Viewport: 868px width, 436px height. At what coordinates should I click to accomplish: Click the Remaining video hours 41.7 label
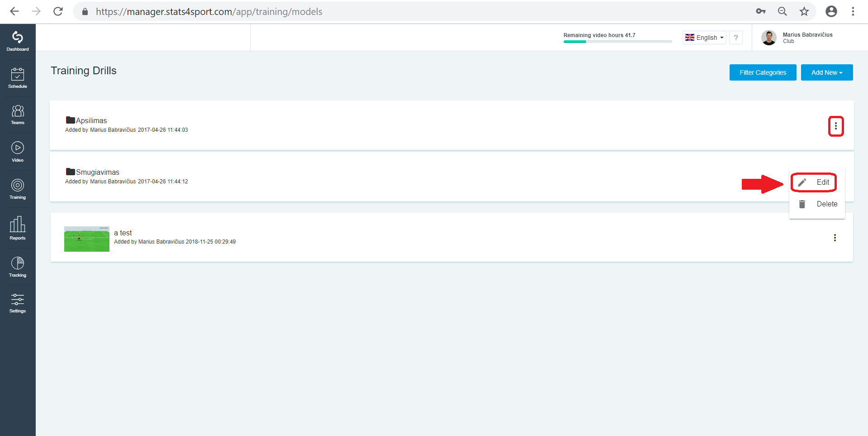click(x=599, y=35)
